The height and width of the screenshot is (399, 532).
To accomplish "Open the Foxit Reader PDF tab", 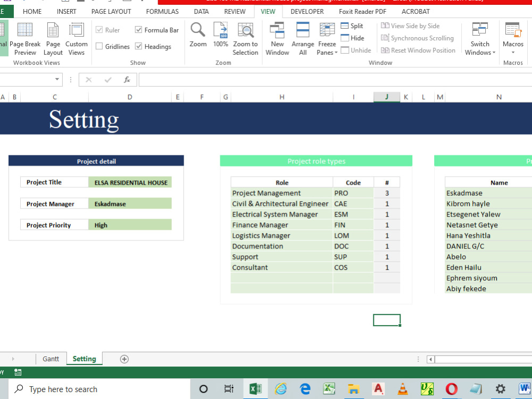I will 362,12.
